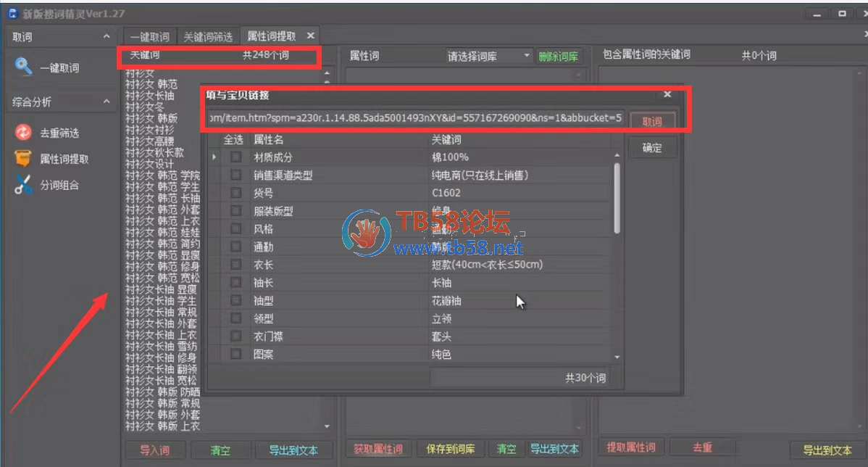Open the 请选择词库 dropdown
This screenshot has width=868, height=467.
489,57
